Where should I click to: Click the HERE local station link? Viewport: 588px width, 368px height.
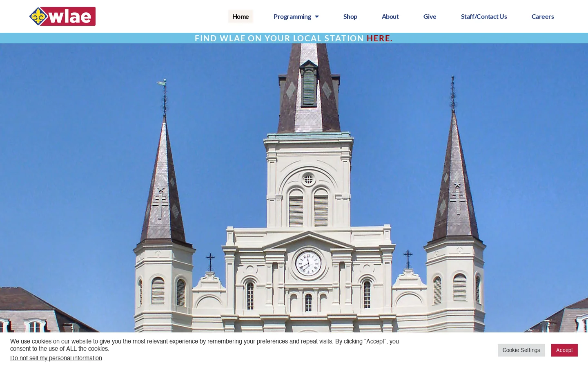(x=379, y=38)
